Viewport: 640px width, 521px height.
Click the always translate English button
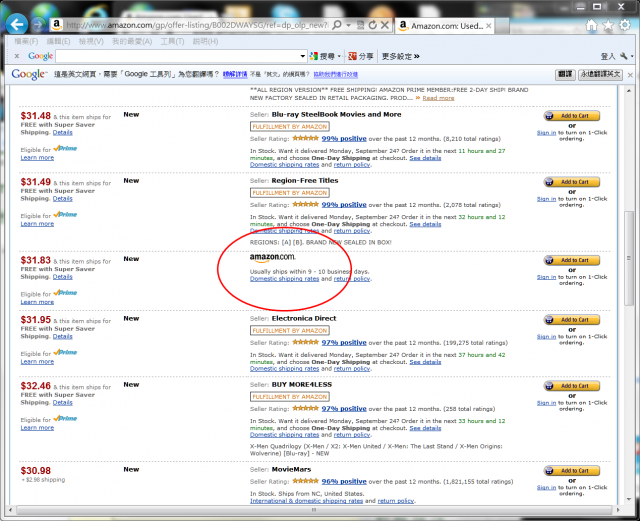pos(600,74)
